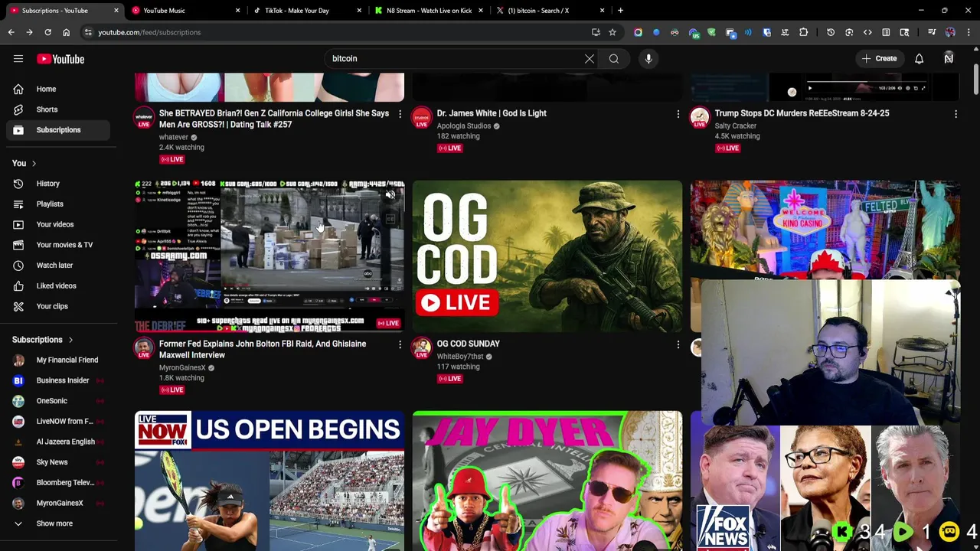Open the account avatar menu
The height and width of the screenshot is (551, 980).
click(949, 59)
